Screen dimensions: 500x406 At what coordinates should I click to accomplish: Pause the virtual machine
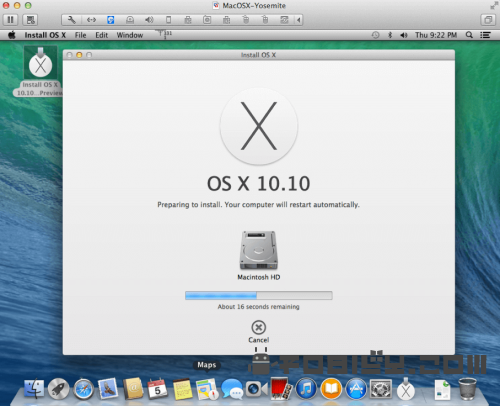(11, 20)
